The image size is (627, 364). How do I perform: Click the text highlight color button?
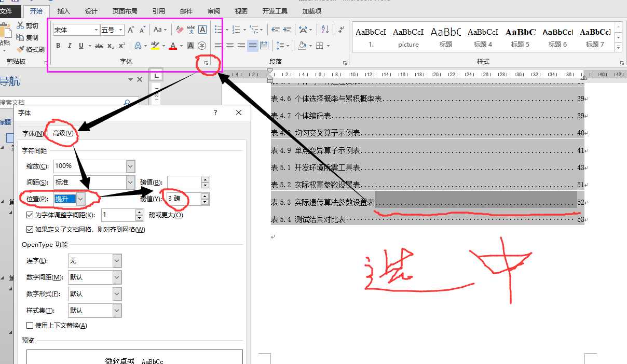tap(154, 46)
